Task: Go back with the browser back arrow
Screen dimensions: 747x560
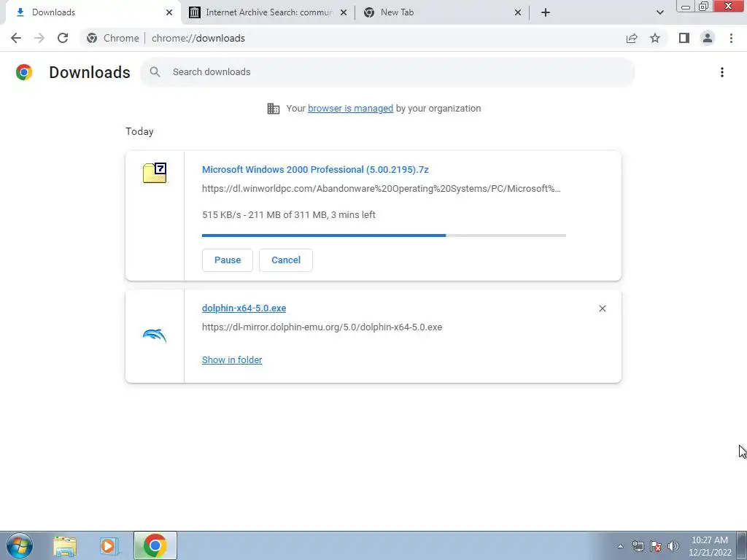Action: click(x=16, y=38)
